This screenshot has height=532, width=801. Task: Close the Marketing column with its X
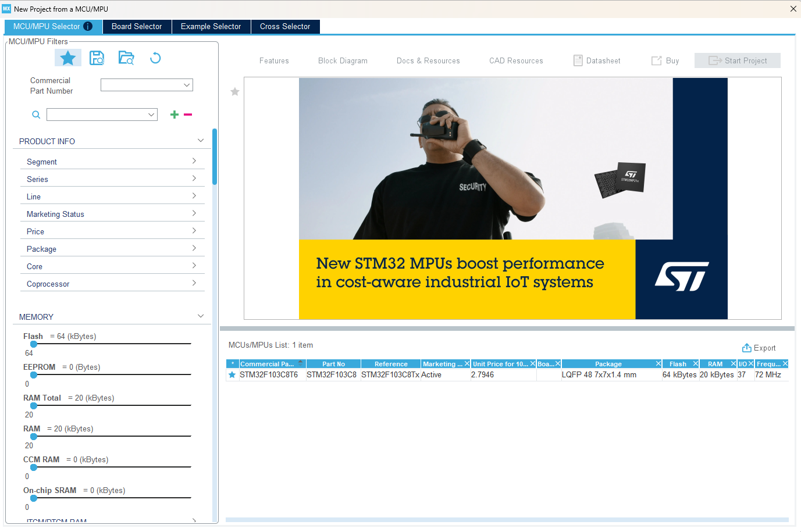coord(467,363)
